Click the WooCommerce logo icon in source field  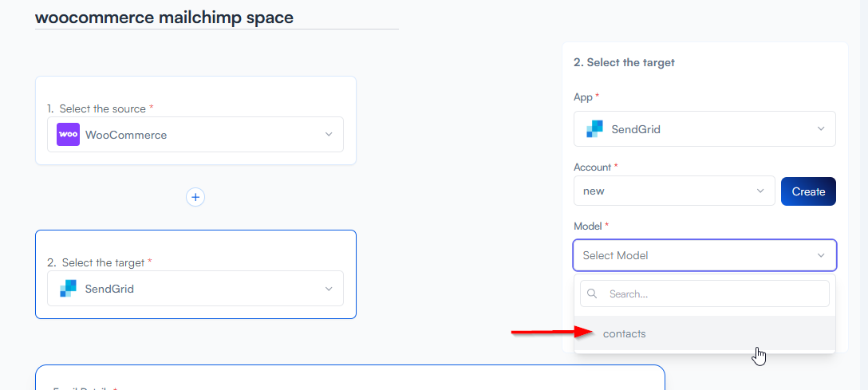pos(68,135)
